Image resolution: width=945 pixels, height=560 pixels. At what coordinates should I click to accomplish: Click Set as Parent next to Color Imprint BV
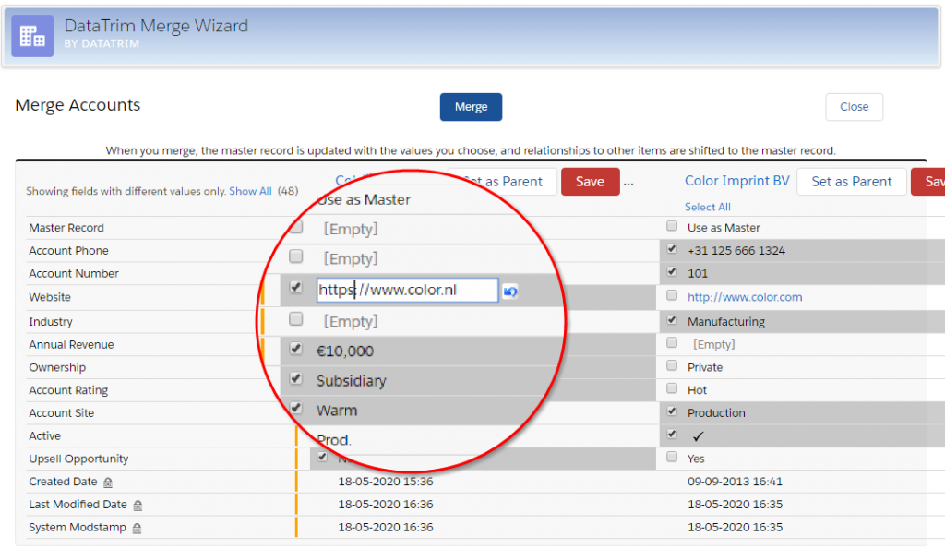coord(851,182)
